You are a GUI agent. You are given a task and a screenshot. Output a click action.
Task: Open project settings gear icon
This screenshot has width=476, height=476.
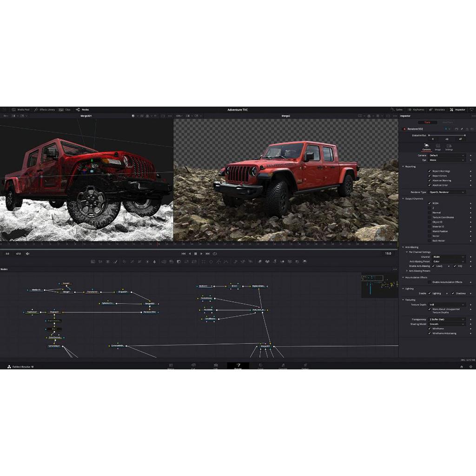coord(471,366)
